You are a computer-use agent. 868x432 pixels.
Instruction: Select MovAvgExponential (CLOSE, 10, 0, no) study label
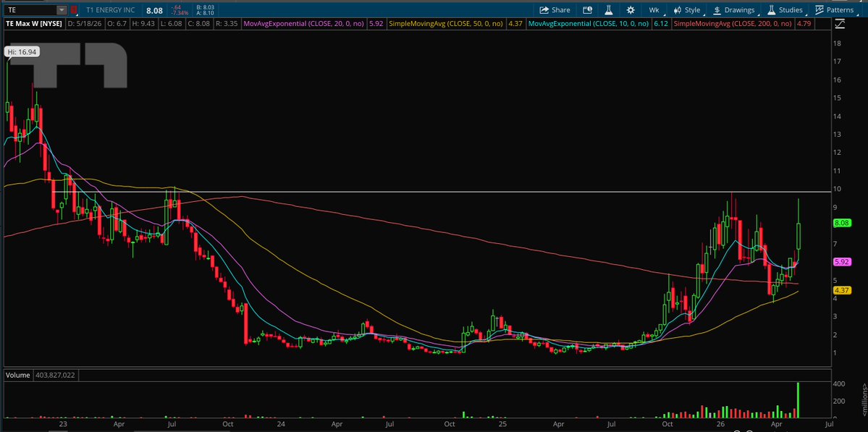[x=589, y=24]
